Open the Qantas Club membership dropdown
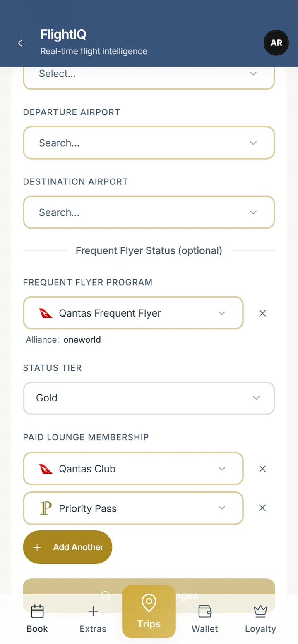298x644 pixels. [x=133, y=469]
